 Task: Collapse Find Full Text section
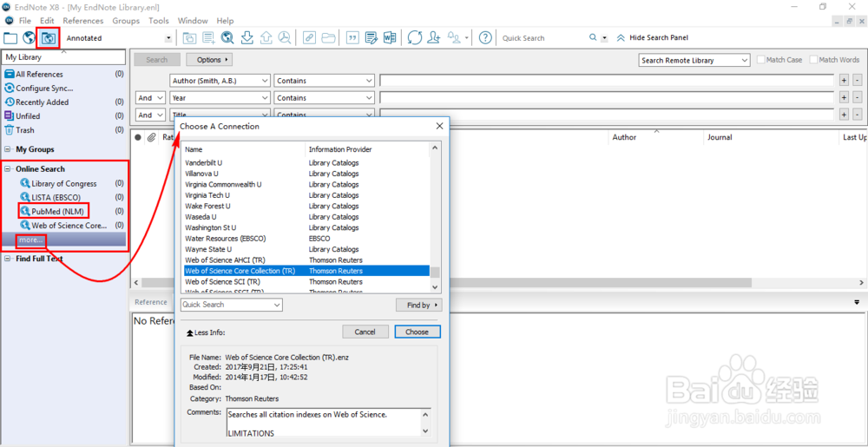coord(8,259)
